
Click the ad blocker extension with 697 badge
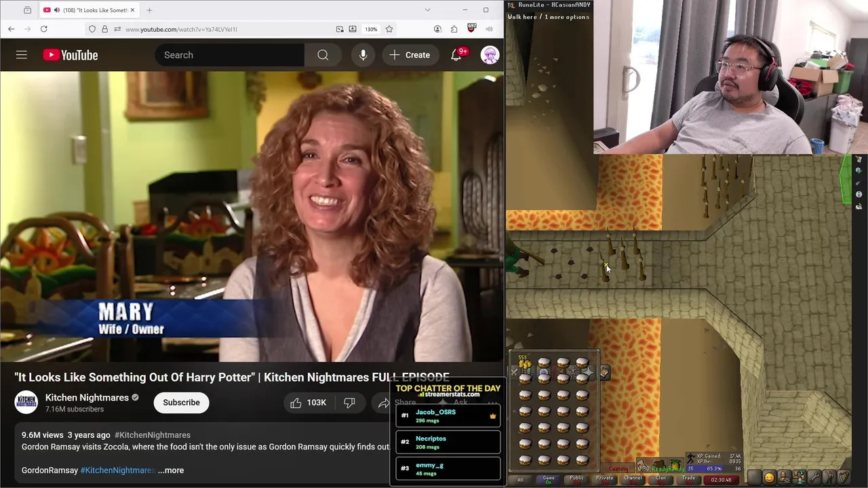coord(471,28)
